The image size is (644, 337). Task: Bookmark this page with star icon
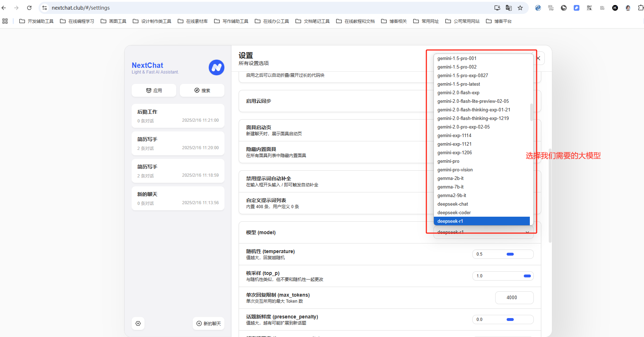pyautogui.click(x=520, y=8)
